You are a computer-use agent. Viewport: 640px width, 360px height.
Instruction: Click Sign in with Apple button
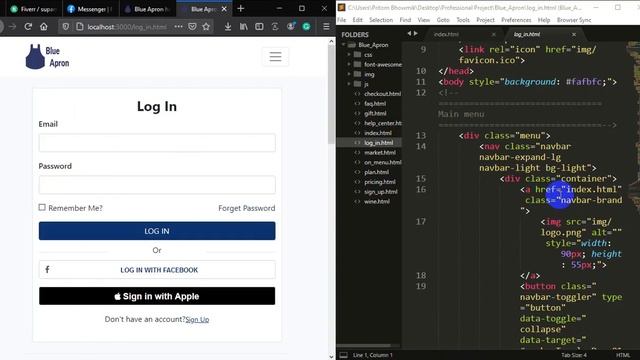point(157,296)
